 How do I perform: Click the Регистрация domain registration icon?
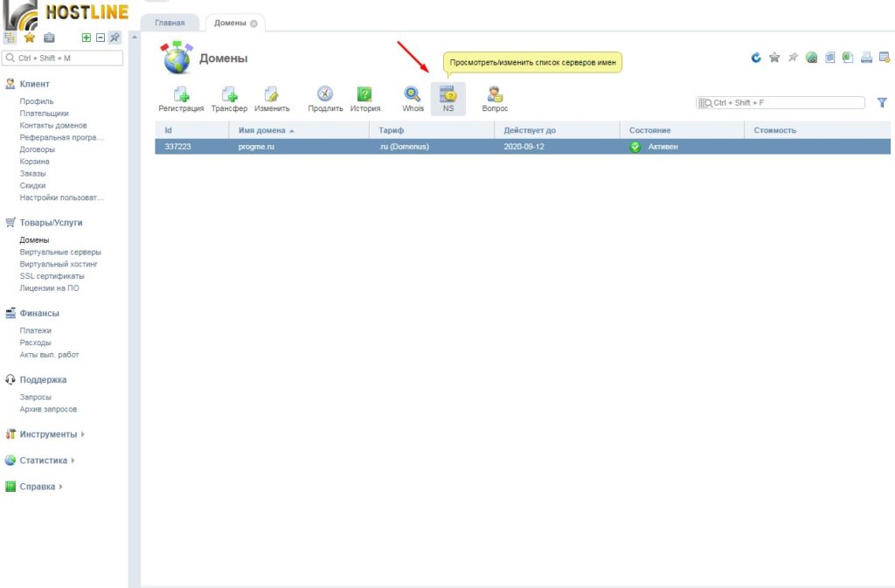pyautogui.click(x=181, y=99)
